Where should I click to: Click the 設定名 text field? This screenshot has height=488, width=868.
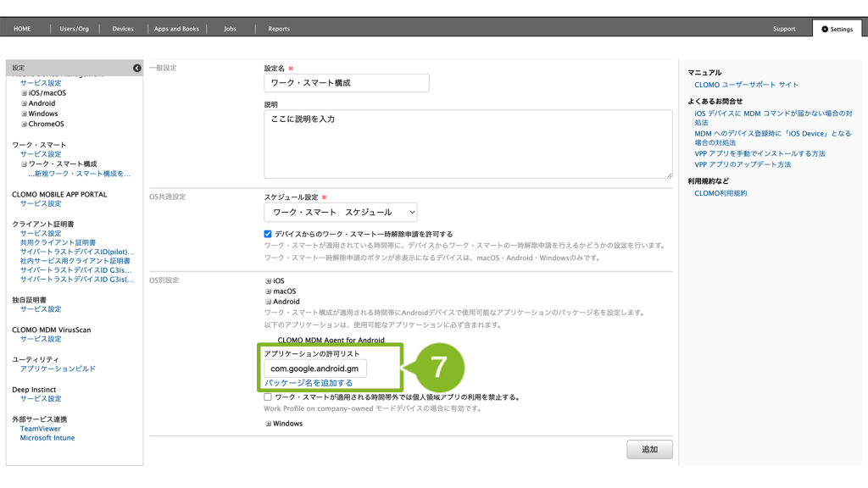point(347,83)
